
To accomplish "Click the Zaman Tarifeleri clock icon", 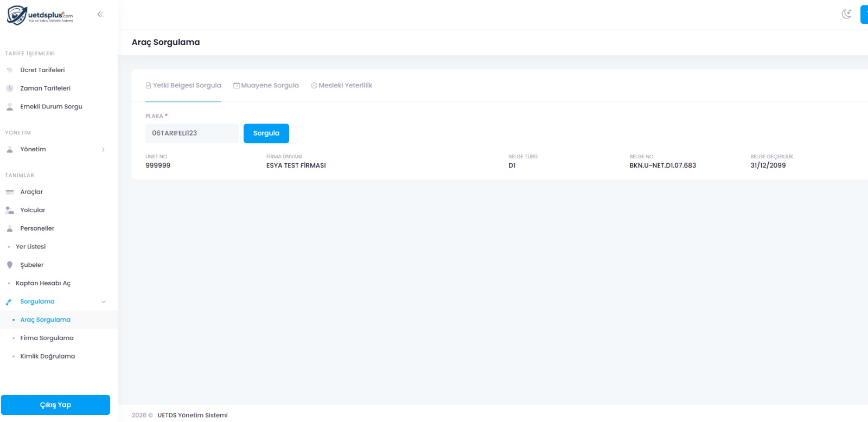I will [10, 88].
